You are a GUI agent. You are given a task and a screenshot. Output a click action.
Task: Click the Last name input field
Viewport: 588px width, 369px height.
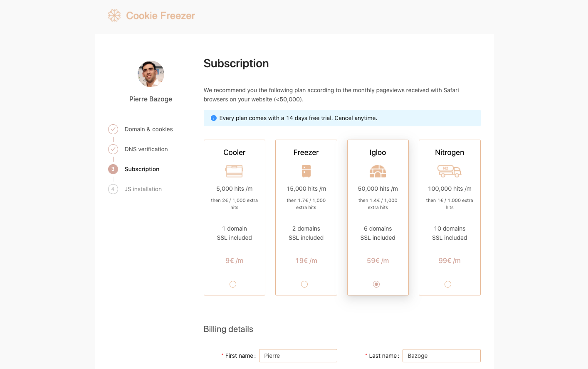(x=441, y=356)
